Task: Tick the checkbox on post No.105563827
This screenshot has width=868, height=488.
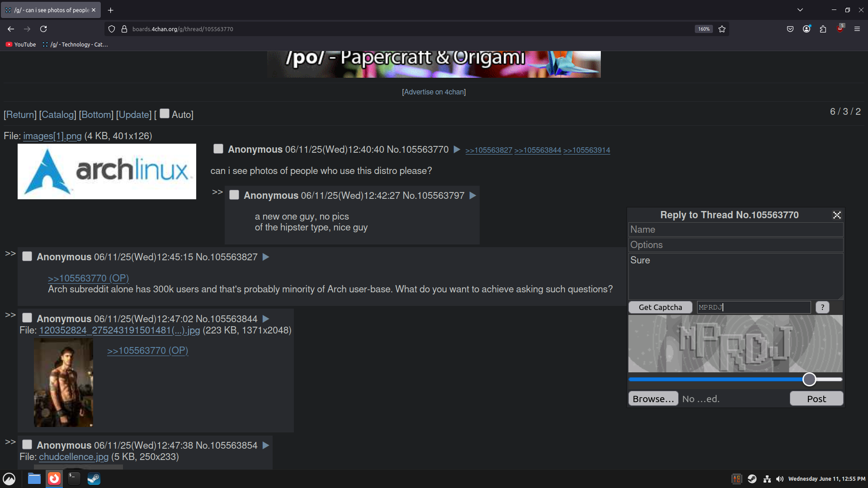Action: tap(27, 256)
